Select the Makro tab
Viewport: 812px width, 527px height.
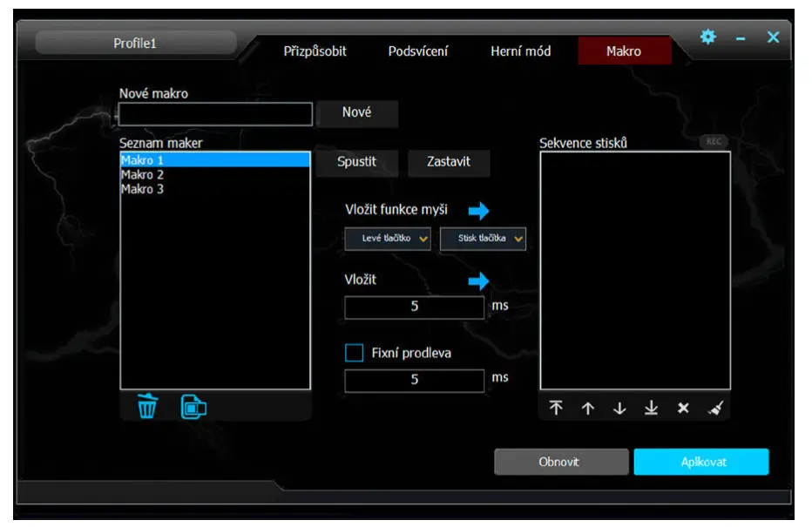pos(625,51)
